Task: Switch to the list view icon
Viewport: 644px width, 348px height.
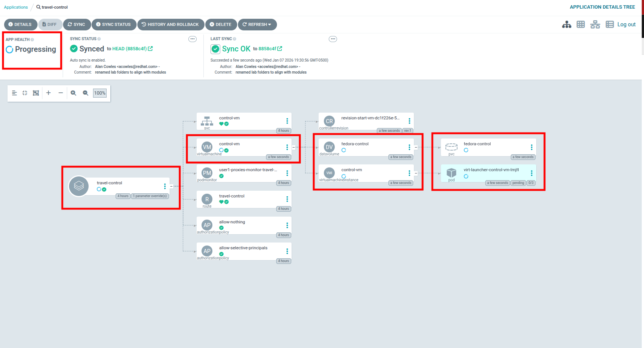Action: click(x=609, y=24)
